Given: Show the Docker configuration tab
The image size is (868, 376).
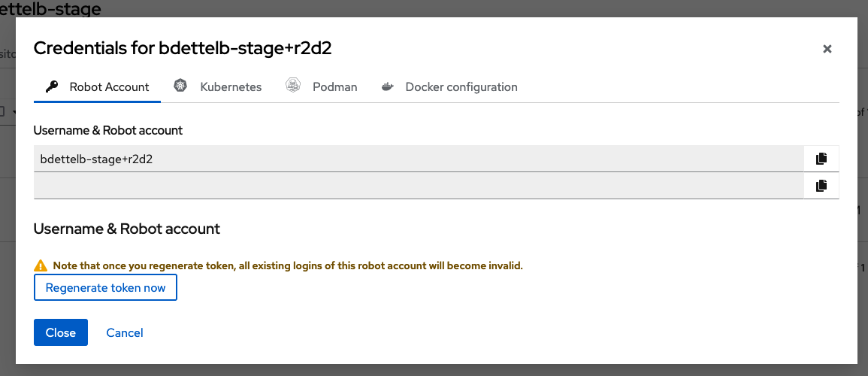Looking at the screenshot, I should 461,86.
